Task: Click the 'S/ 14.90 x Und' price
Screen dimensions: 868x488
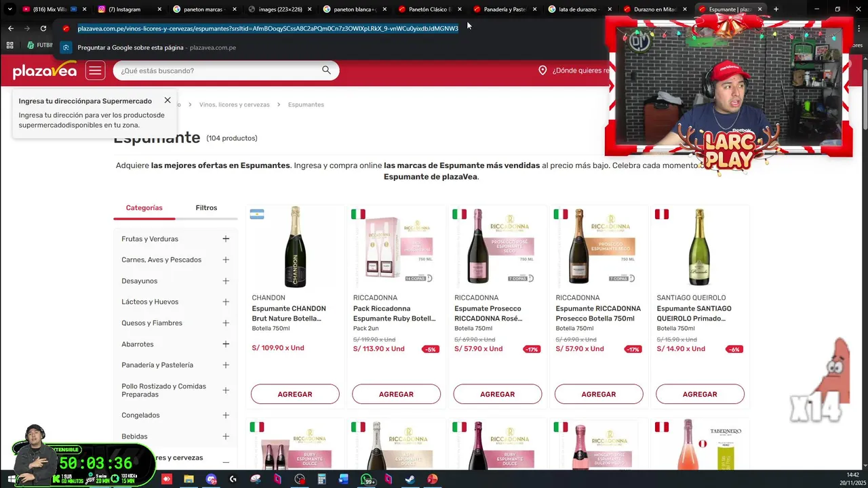Action: tap(681, 349)
